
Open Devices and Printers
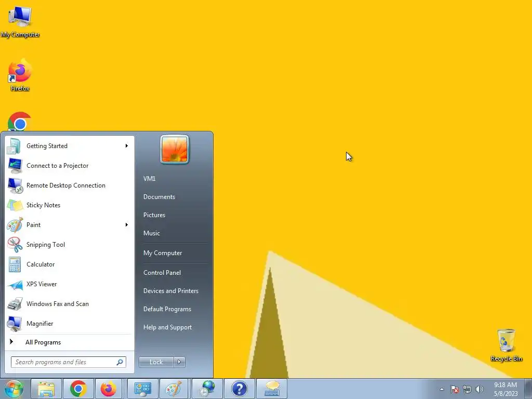(170, 291)
